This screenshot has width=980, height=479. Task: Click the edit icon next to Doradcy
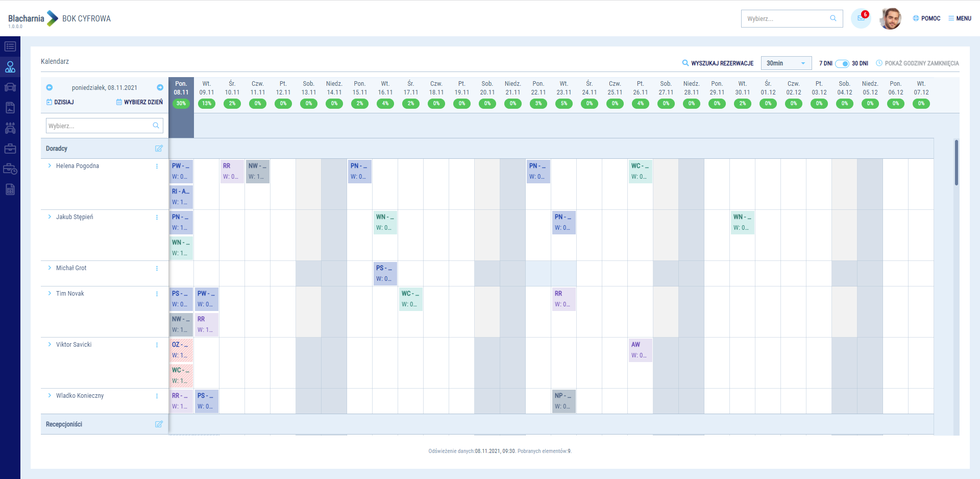(x=159, y=149)
